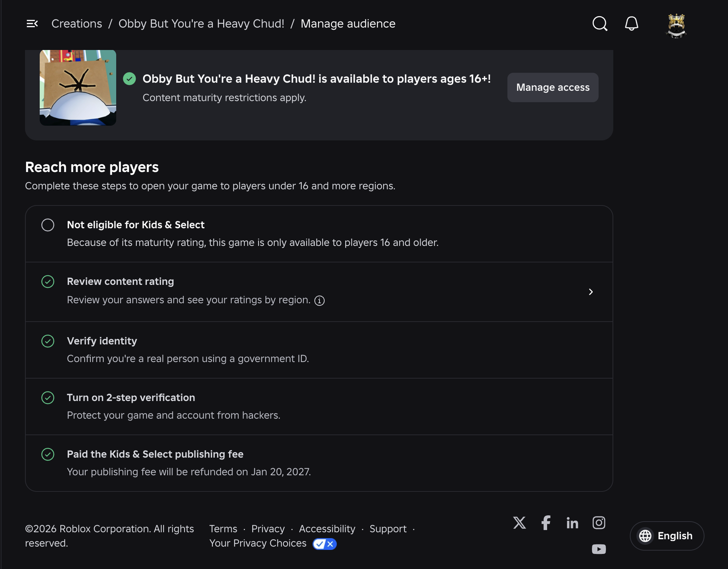
Task: Expand Review content rating with the chevron arrow
Action: tap(591, 292)
